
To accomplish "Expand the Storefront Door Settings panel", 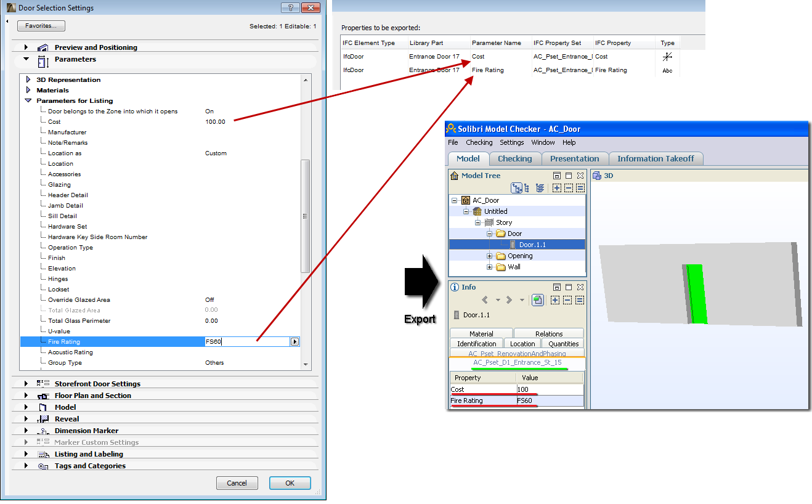I will coord(26,384).
